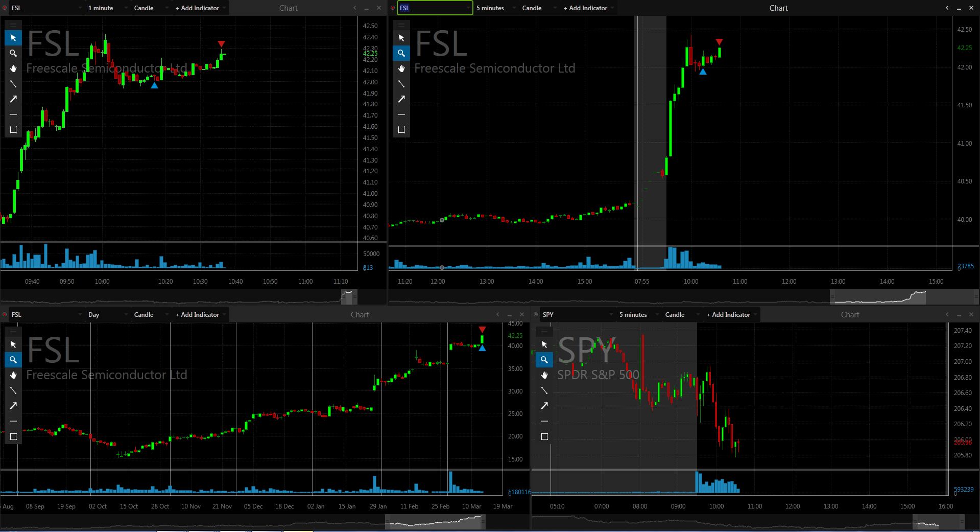Screen dimensions: 980x532
Task: Open Add Indicator menu on FSL 5 minutes chart
Action: (x=588, y=8)
